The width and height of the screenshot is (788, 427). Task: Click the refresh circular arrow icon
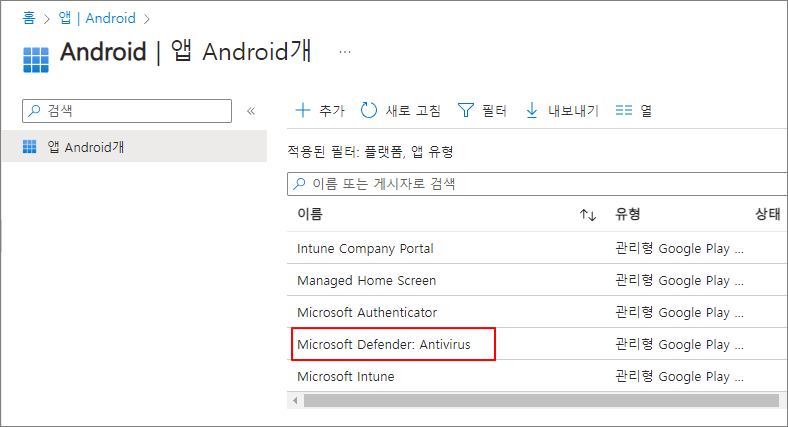pyautogui.click(x=369, y=110)
